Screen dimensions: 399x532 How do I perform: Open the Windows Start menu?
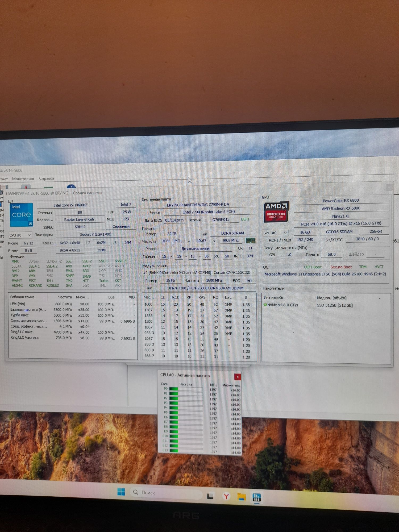click(x=121, y=492)
